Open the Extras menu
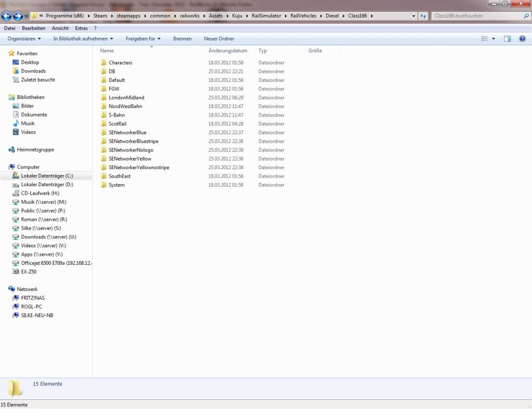The image size is (532, 409). (81, 28)
